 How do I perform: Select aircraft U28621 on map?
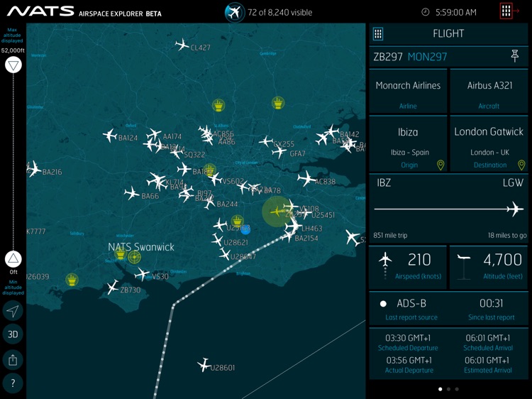tap(217, 240)
